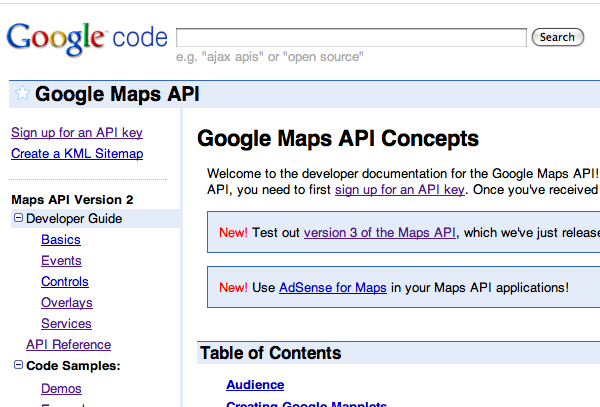Click the Google Maps API title text
The image size is (600, 407).
117,94
